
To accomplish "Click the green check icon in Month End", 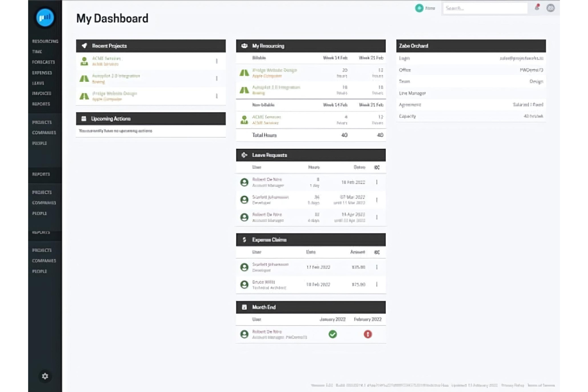I will pos(333,334).
